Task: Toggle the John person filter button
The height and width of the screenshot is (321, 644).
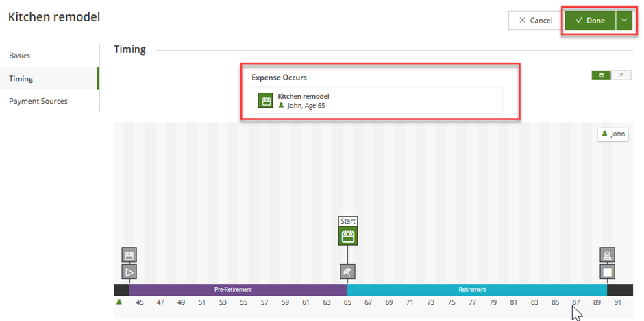Action: click(613, 134)
